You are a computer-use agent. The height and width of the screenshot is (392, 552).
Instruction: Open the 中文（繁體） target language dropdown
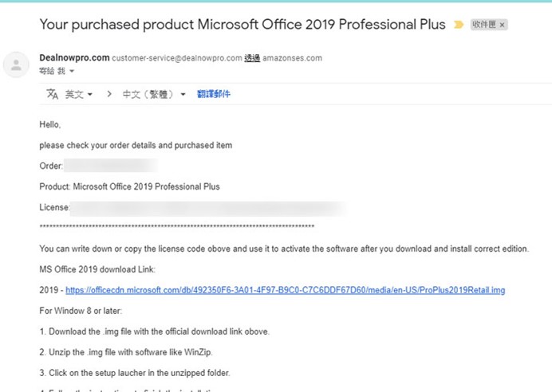pos(154,94)
